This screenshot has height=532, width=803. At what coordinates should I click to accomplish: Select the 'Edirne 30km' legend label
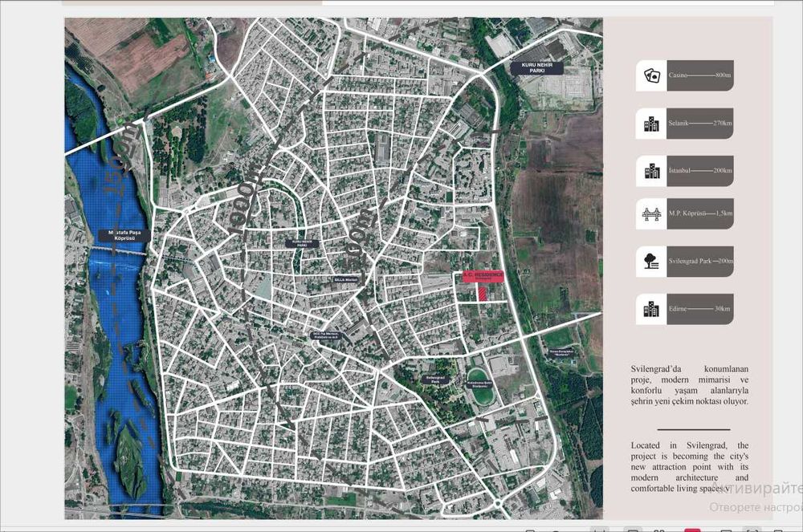[700, 309]
